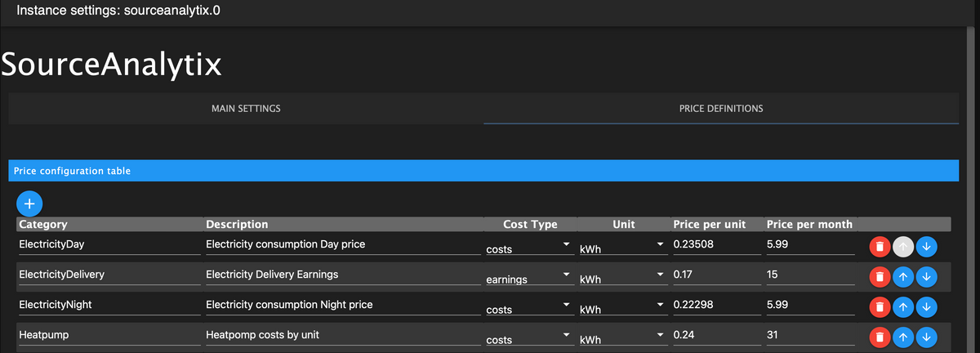Edit 'Electricity Delivery Earnings' description
This screenshot has width=980, height=353.
tap(343, 275)
